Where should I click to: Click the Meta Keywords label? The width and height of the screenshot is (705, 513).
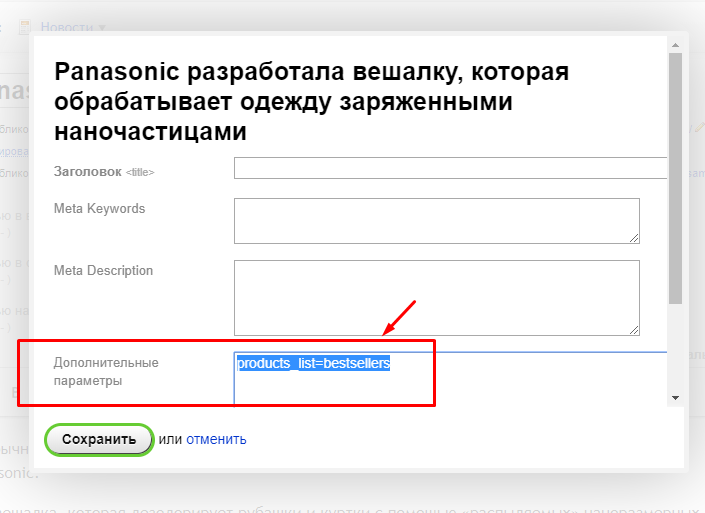coord(99,208)
